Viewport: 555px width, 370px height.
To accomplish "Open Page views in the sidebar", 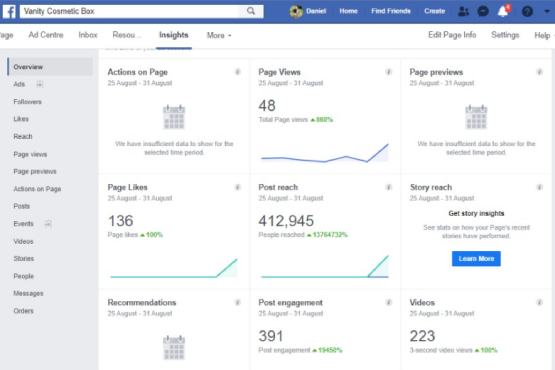I will [30, 154].
